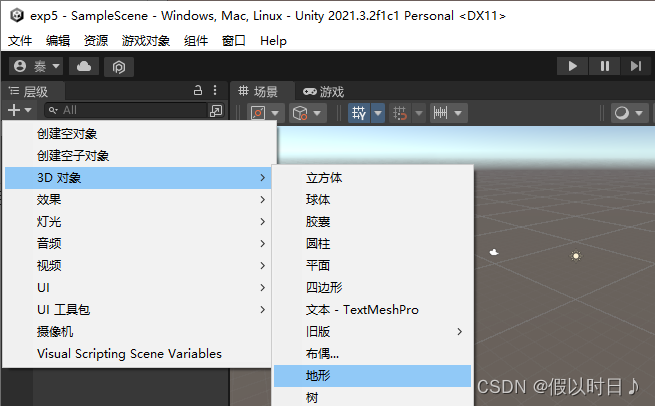The width and height of the screenshot is (655, 406).
Task: Open the 编辑 menu
Action: point(58,41)
